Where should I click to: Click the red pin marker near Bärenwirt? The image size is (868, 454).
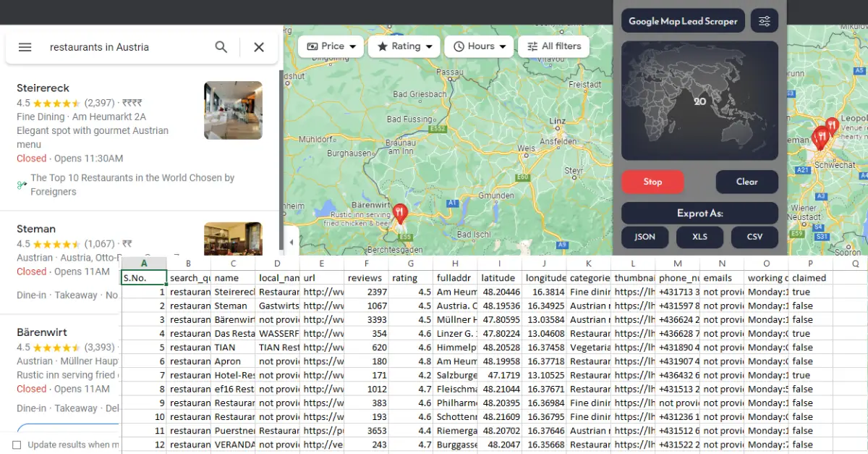401,211
